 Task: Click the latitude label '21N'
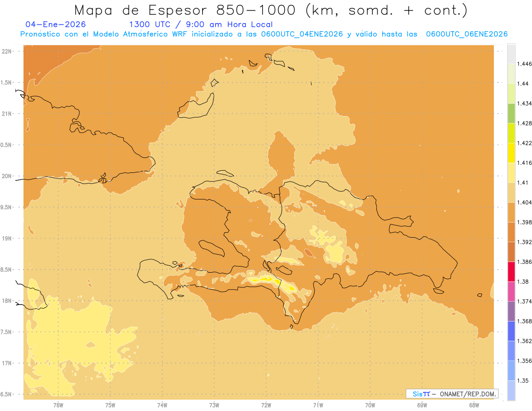point(6,114)
